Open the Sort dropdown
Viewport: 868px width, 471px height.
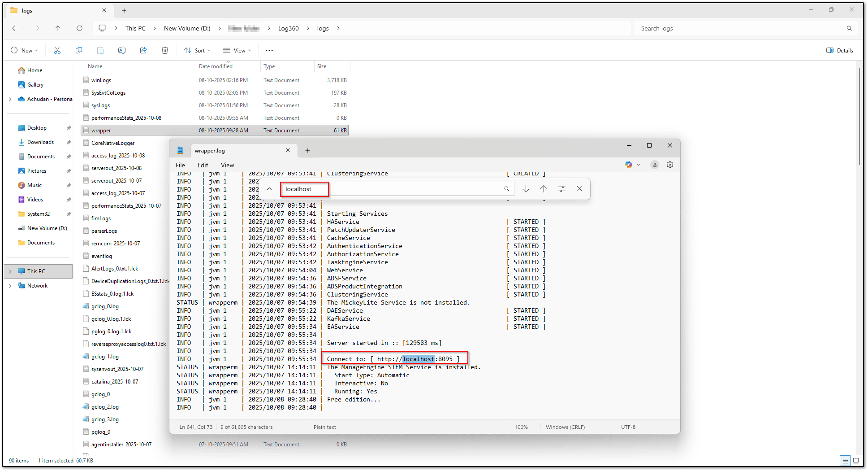tap(197, 51)
